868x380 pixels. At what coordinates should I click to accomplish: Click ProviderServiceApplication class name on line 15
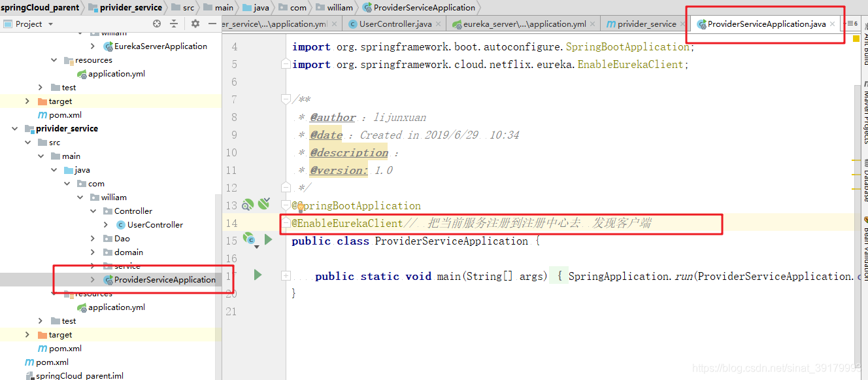tap(452, 241)
